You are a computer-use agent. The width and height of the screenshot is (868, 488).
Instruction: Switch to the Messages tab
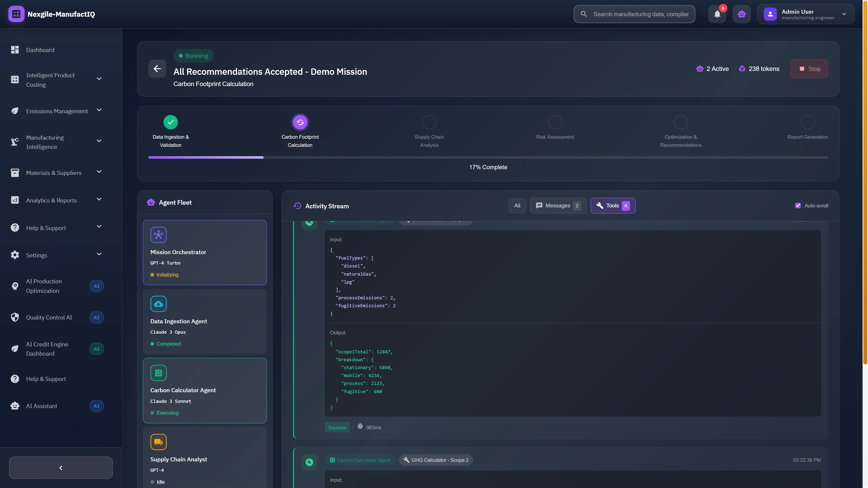pyautogui.click(x=558, y=205)
